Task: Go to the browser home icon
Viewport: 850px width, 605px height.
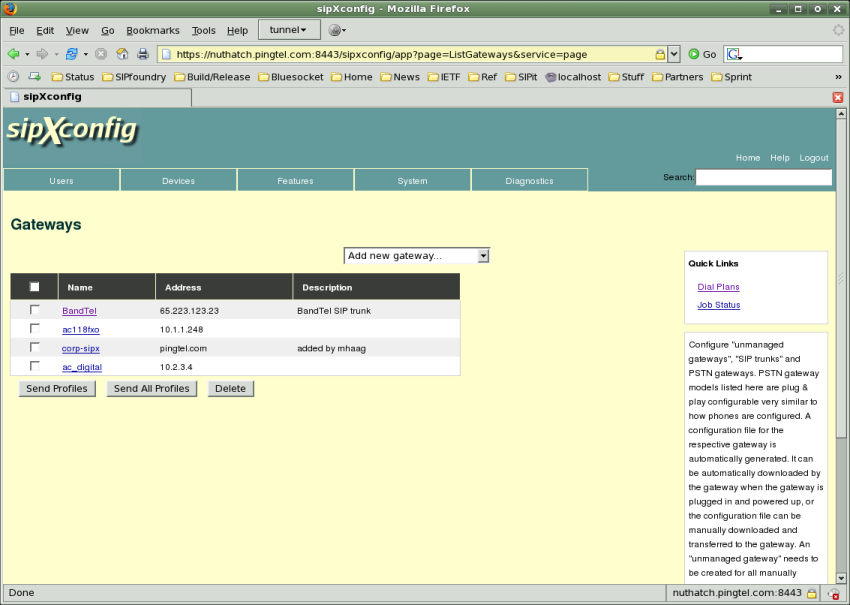Action: coord(123,54)
